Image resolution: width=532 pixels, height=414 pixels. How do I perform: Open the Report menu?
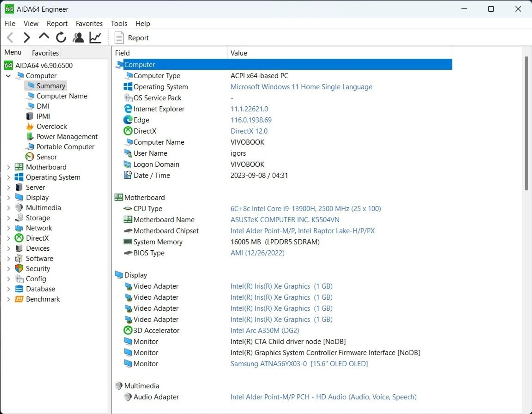[x=57, y=24]
